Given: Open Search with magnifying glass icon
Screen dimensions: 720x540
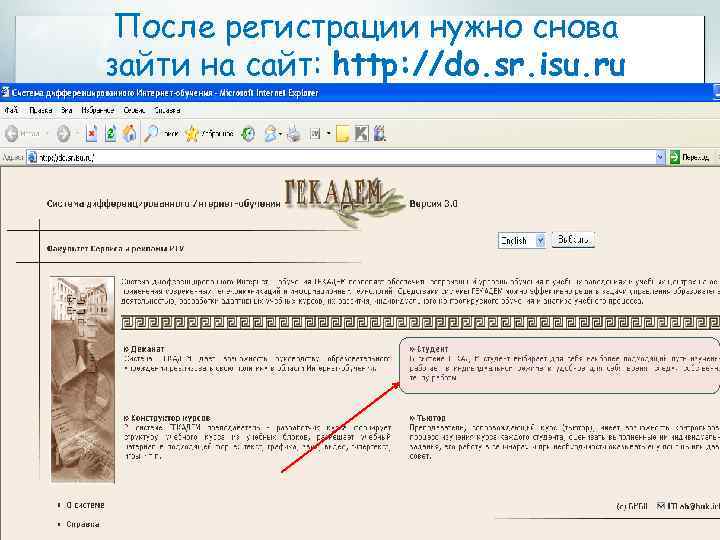Looking at the screenshot, I should coord(160,134).
